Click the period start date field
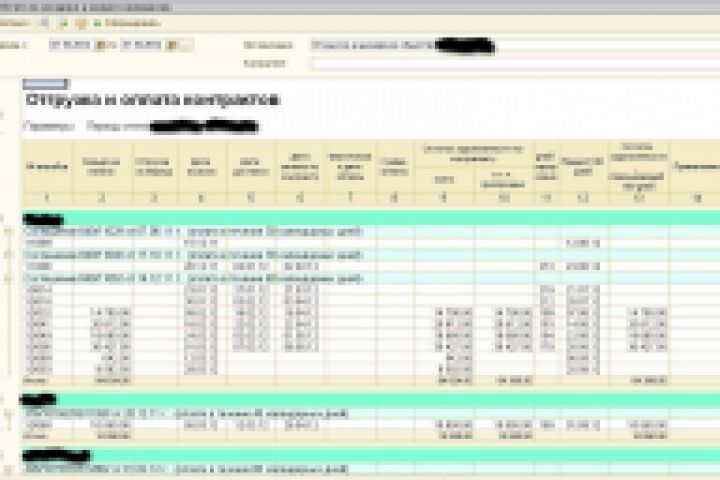Screen dimensions: 720x480 [71, 45]
